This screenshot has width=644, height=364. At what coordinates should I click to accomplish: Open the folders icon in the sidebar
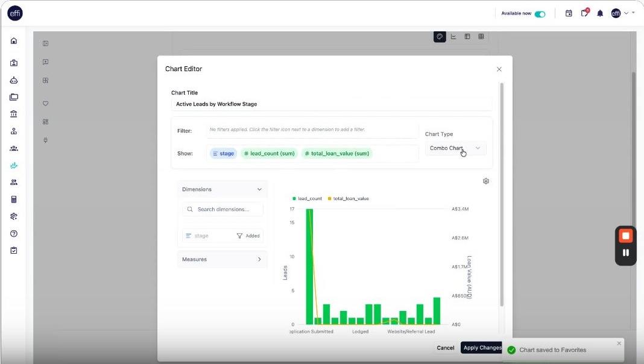coord(13,97)
